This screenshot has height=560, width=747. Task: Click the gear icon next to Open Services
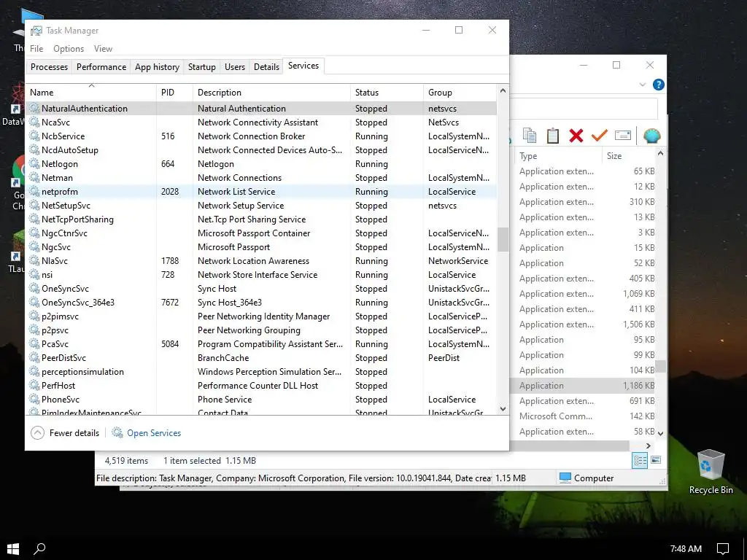pos(117,432)
